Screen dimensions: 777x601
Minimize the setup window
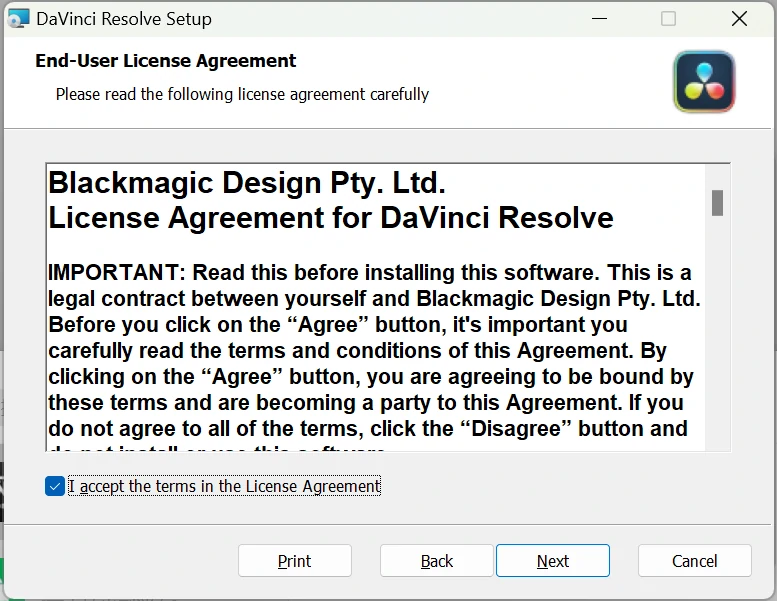(599, 19)
